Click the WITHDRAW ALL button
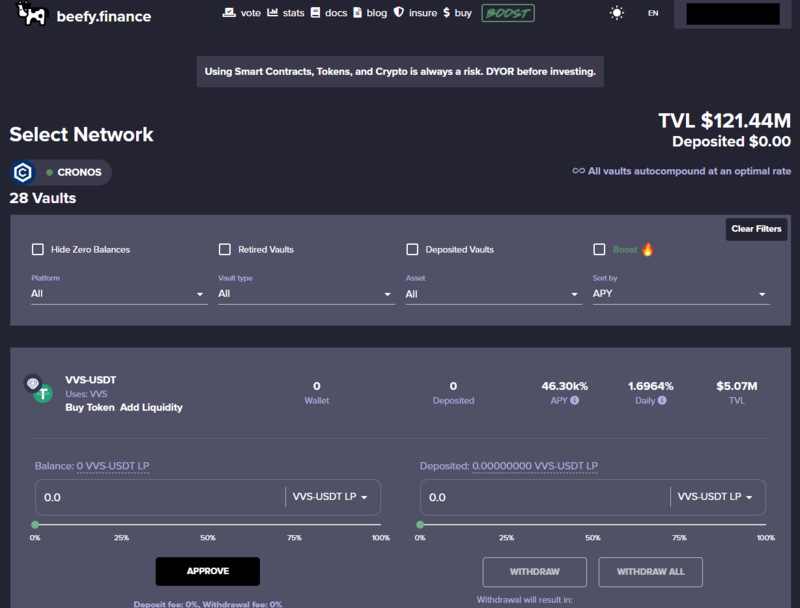The image size is (800, 608). (x=651, y=572)
